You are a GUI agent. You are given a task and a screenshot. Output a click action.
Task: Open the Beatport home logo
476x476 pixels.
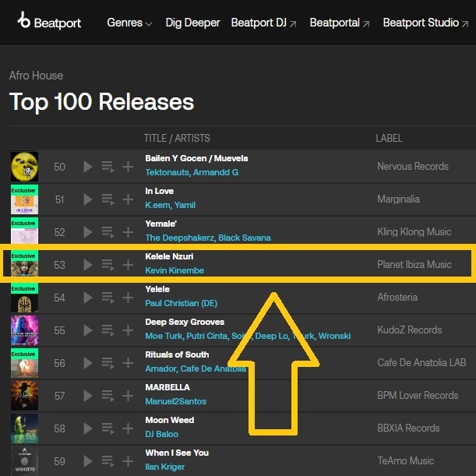pos(49,21)
